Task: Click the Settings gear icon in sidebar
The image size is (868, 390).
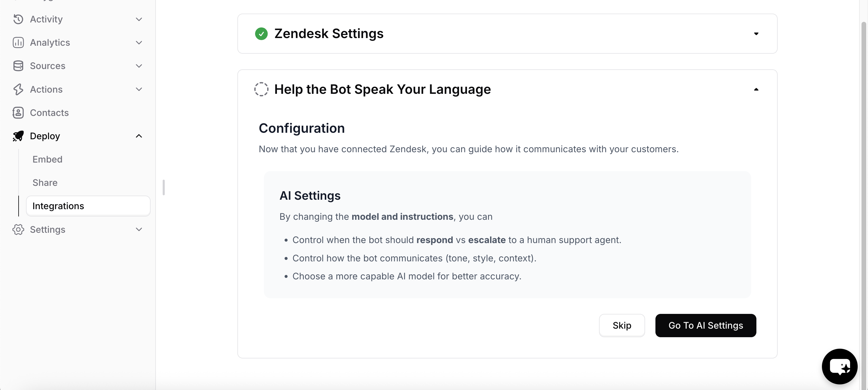Action: 18,229
